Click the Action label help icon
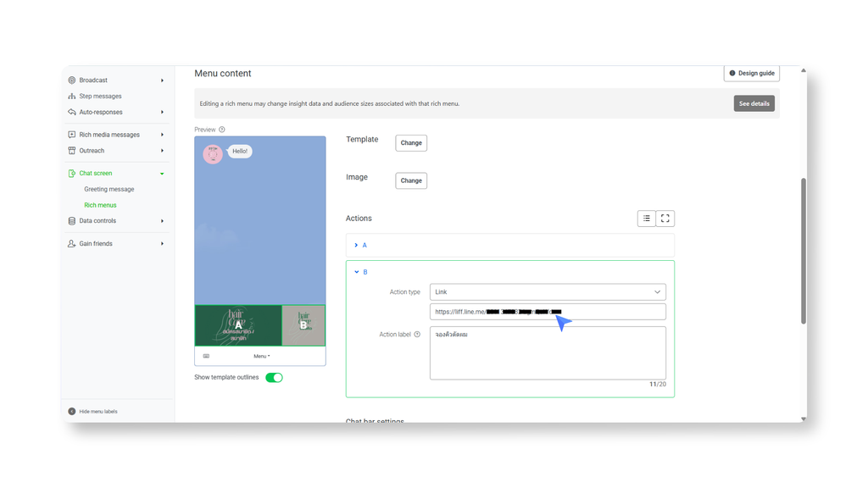This screenshot has height=488, width=868. point(417,334)
